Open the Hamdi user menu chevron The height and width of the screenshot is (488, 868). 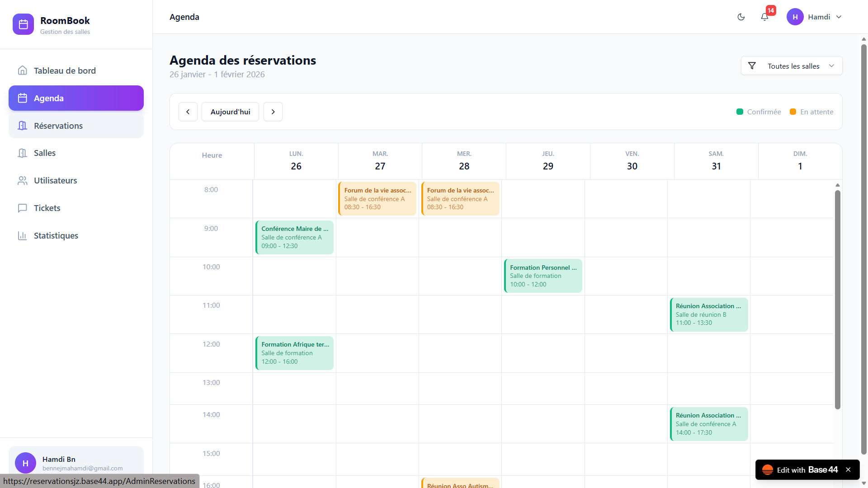coord(839,17)
